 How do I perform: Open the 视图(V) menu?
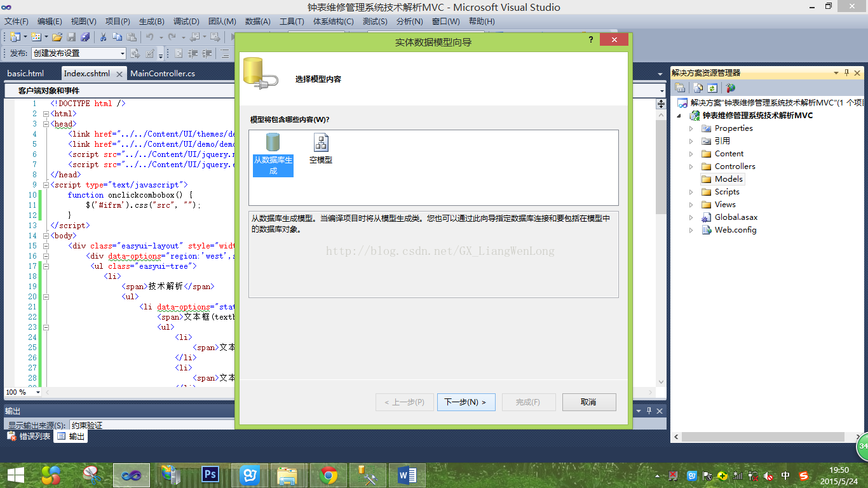click(x=83, y=21)
